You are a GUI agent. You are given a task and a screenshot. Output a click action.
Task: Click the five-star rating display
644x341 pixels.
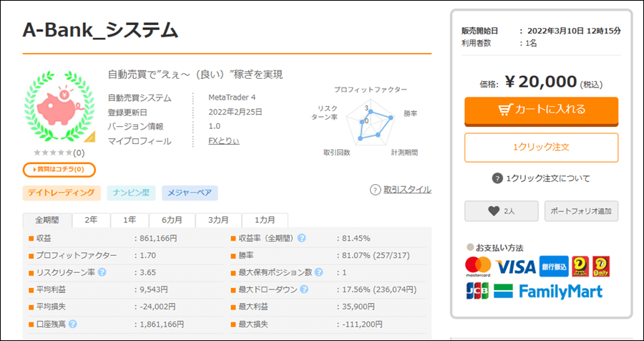(53, 153)
